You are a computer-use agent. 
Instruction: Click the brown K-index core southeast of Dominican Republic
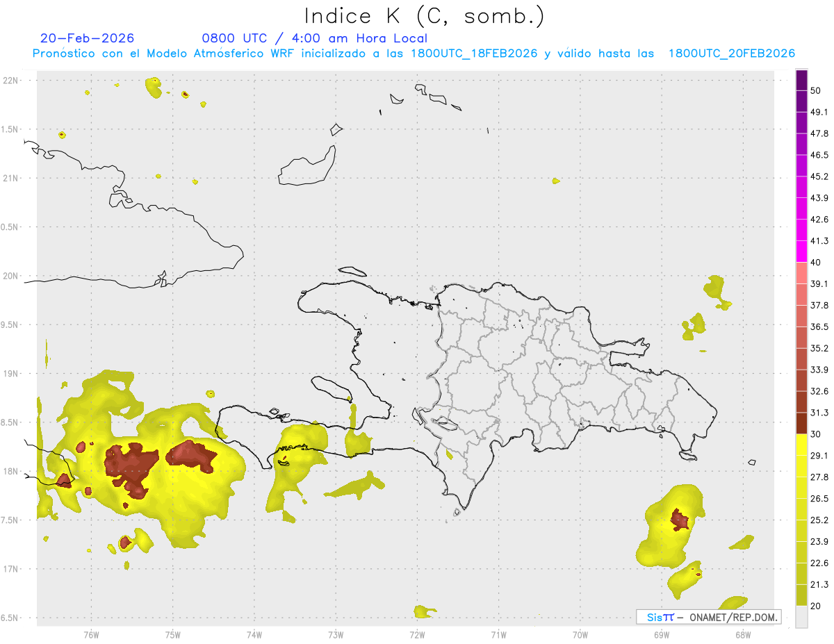point(678,519)
